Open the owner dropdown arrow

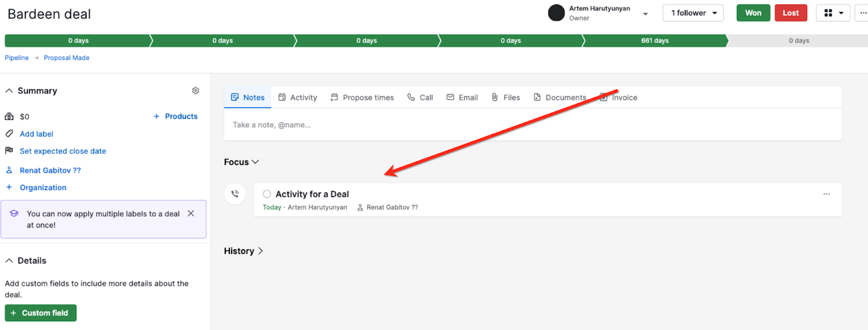646,14
